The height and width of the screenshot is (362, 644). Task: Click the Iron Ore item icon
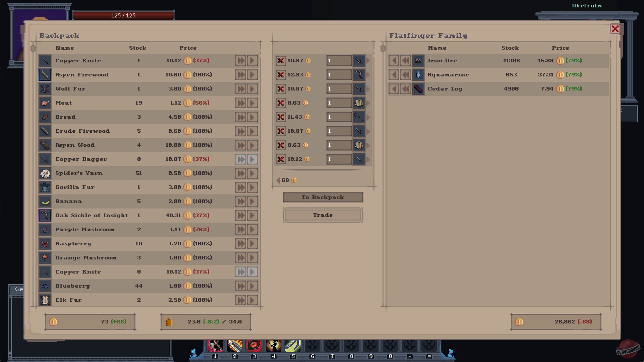click(418, 61)
